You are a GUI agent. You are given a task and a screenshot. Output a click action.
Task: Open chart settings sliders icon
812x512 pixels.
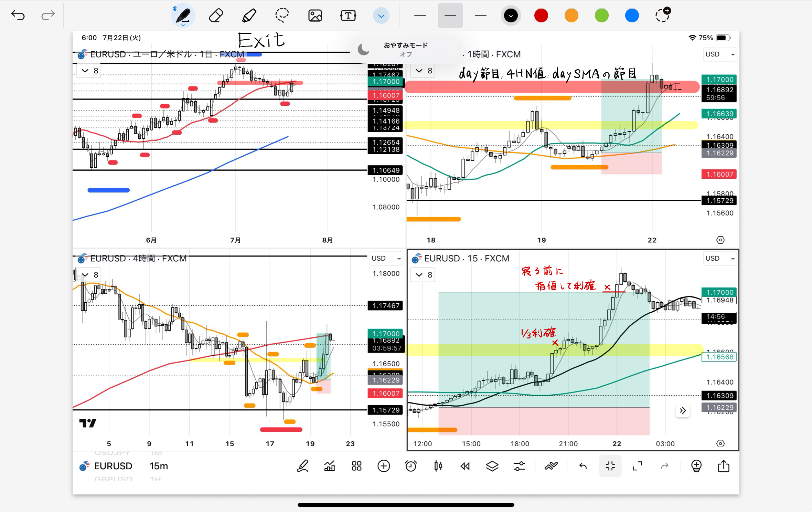coord(519,466)
